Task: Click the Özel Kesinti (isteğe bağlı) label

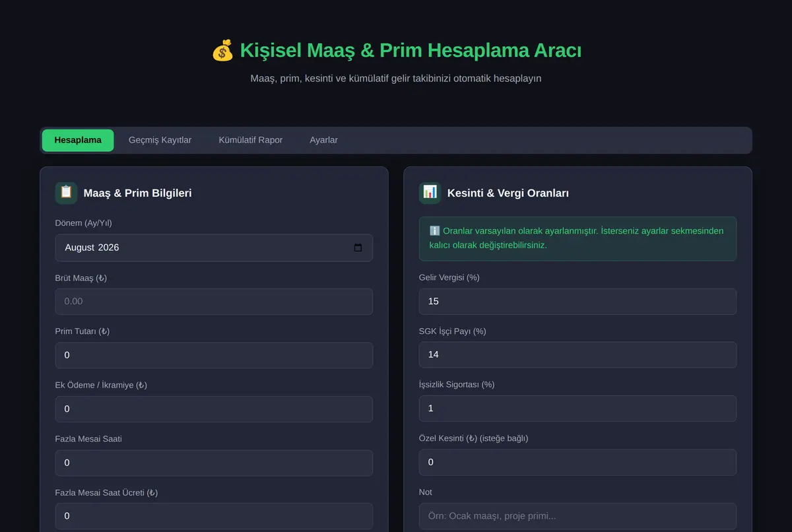Action: pos(474,438)
